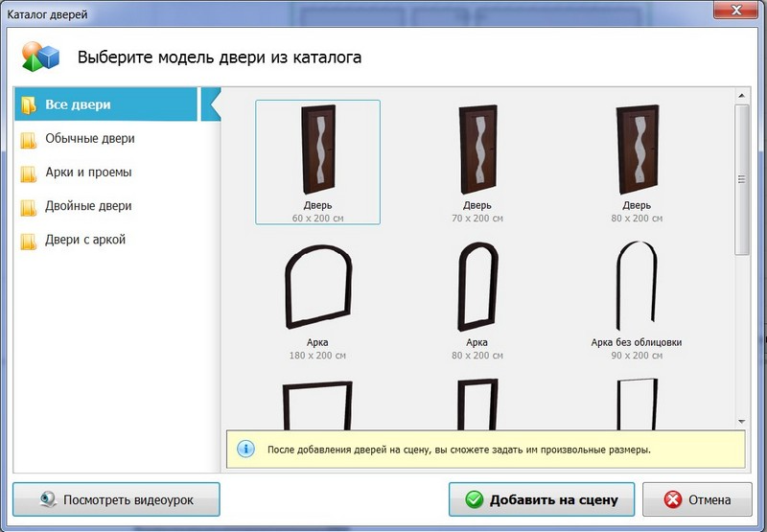This screenshot has width=767, height=532.
Task: Click webcam icon on video lesson button
Action: click(x=49, y=499)
